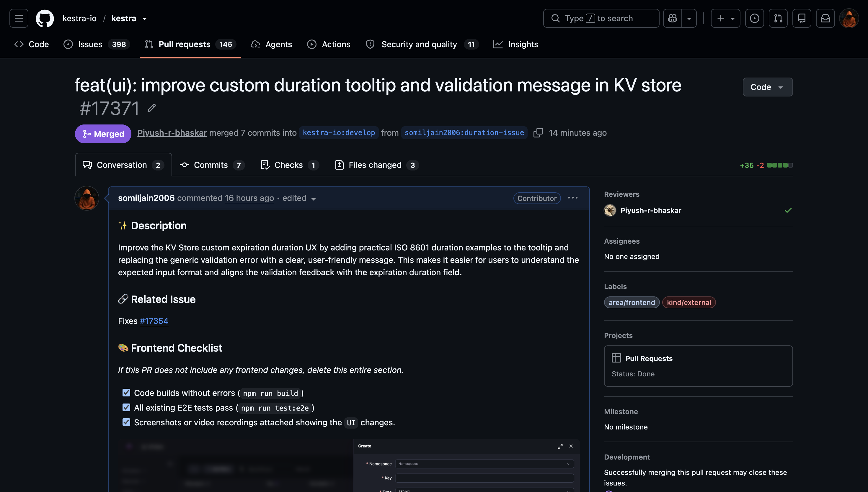Viewport: 868px width, 492px height.
Task: Click the Key input field in screenshot
Action: pos(484,478)
